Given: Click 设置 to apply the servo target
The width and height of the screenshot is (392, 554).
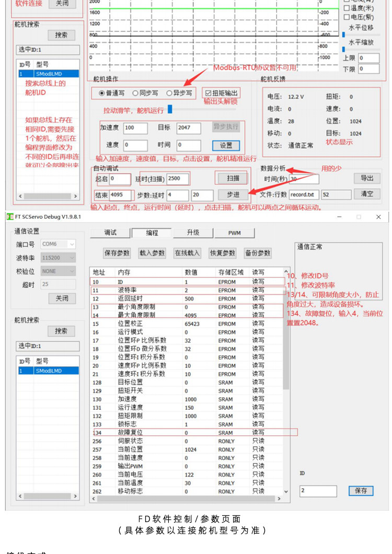Looking at the screenshot, I should 226,145.
